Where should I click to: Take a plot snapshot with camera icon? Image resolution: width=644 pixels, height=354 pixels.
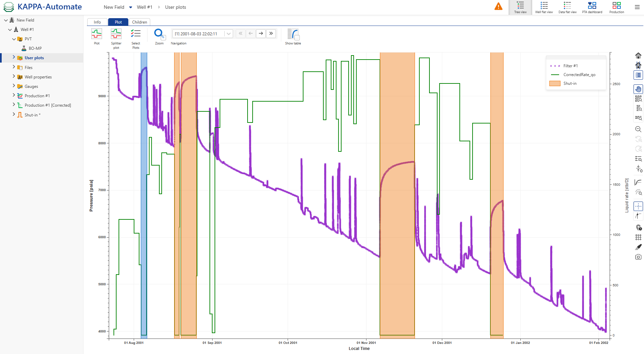pyautogui.click(x=638, y=257)
